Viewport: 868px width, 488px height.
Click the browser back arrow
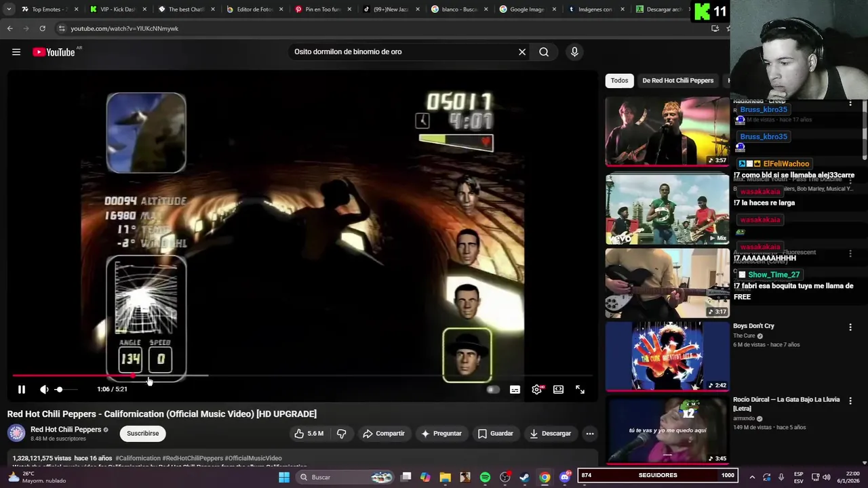pyautogui.click(x=9, y=28)
